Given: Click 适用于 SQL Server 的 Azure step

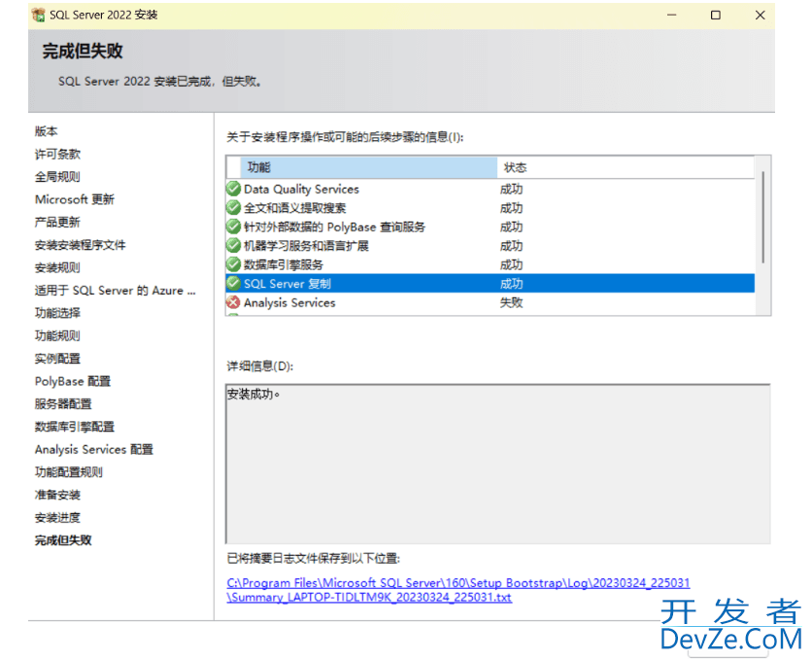Looking at the screenshot, I should tap(115, 290).
